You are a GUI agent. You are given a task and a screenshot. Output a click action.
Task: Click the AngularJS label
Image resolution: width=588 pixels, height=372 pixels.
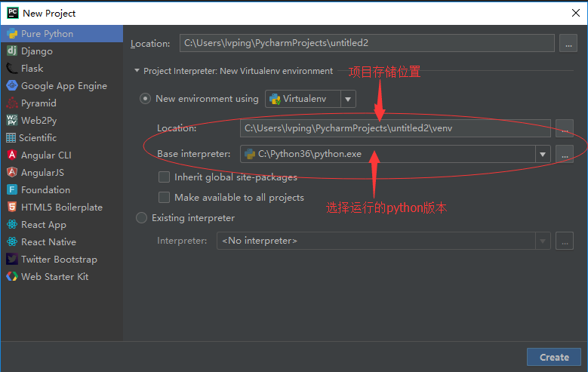pyautogui.click(x=42, y=173)
